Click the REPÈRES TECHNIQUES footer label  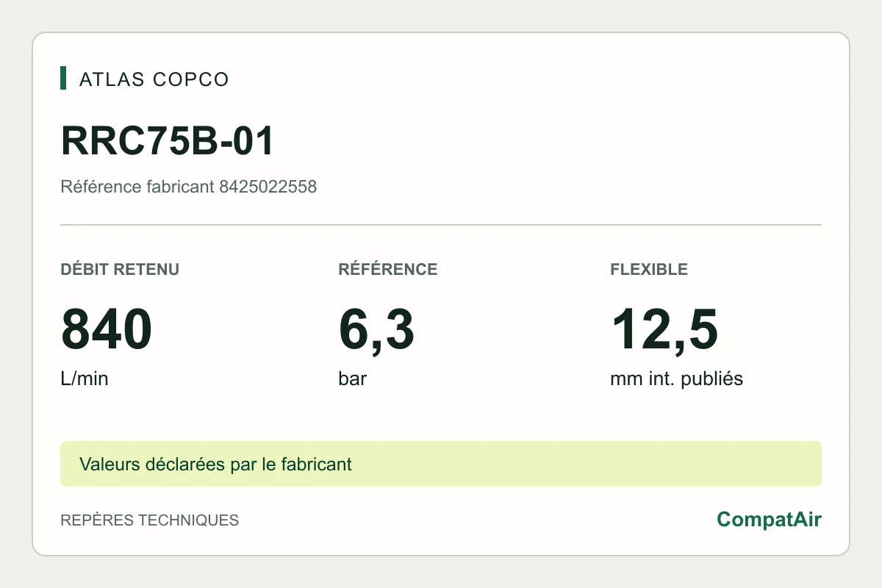[x=149, y=520]
